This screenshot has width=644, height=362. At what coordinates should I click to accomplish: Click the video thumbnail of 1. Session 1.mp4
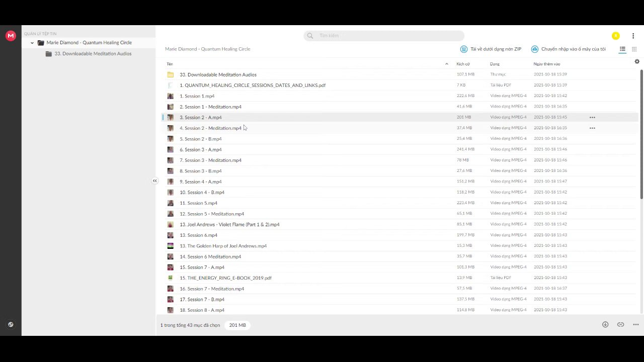coord(171,96)
